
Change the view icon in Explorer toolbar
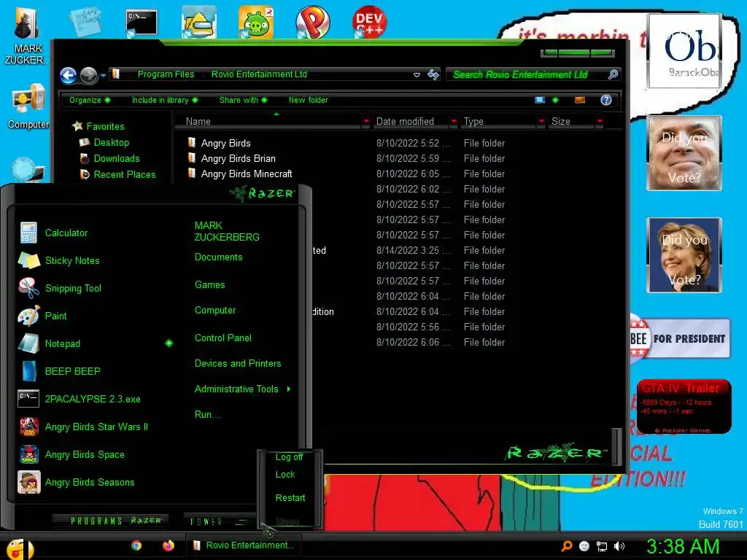click(x=540, y=100)
